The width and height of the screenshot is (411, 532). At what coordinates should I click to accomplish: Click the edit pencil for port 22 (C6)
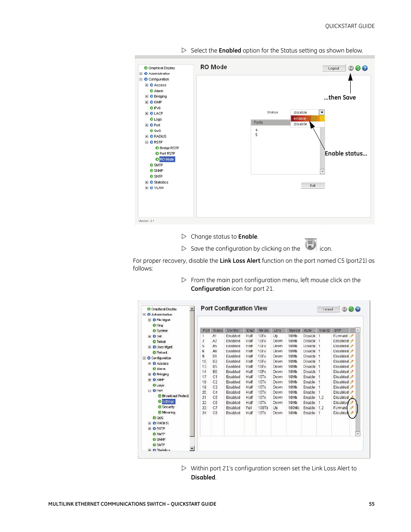[x=352, y=403]
